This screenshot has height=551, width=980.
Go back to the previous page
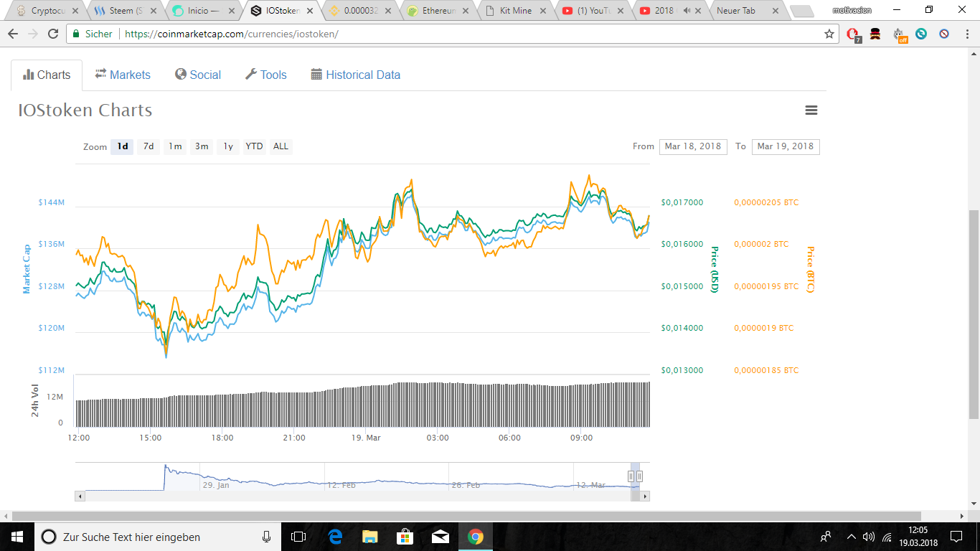pyautogui.click(x=13, y=34)
